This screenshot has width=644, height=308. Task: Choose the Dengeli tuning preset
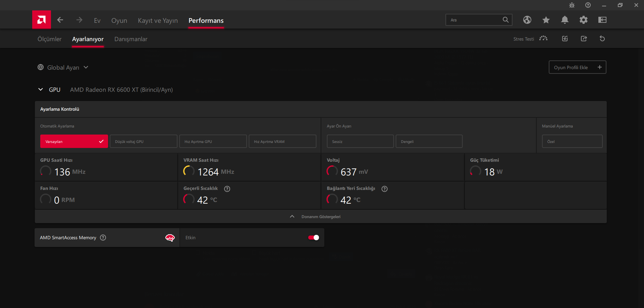point(429,141)
